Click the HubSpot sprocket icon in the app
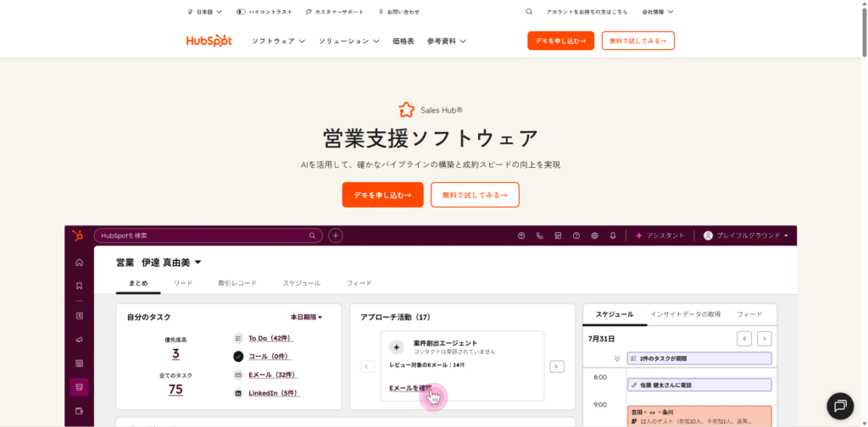Viewport: 868px width, 427px height. (78, 236)
